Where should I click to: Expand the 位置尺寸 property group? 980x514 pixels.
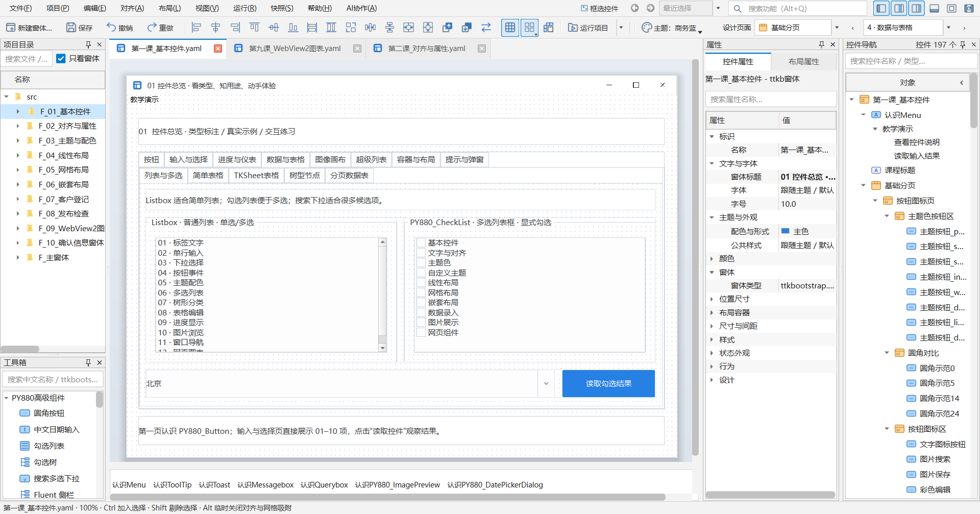[x=712, y=299]
